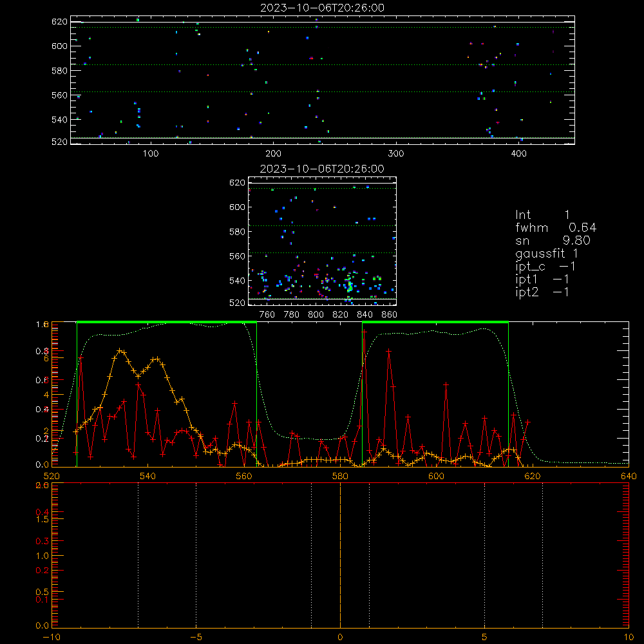Click x-axis label 640 on spectrum plot
Image resolution: width=644 pixels, height=644 pixels.
(629, 476)
